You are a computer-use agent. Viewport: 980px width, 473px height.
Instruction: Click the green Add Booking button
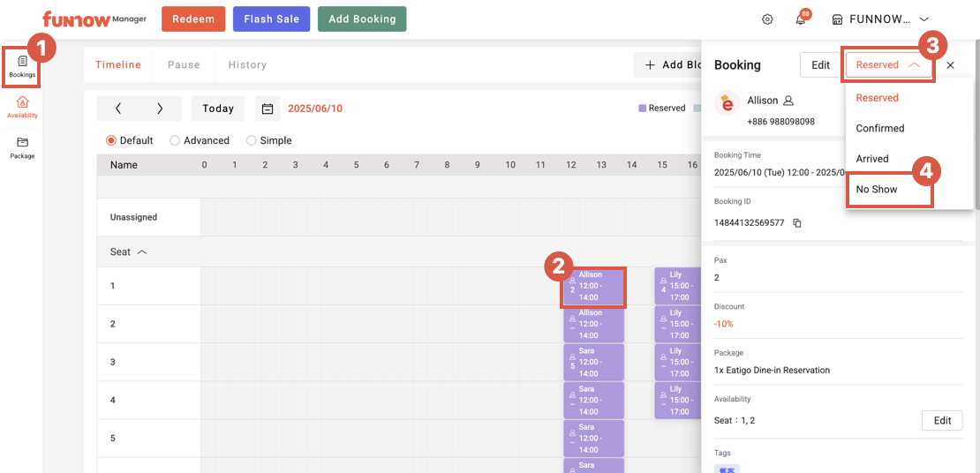(362, 19)
